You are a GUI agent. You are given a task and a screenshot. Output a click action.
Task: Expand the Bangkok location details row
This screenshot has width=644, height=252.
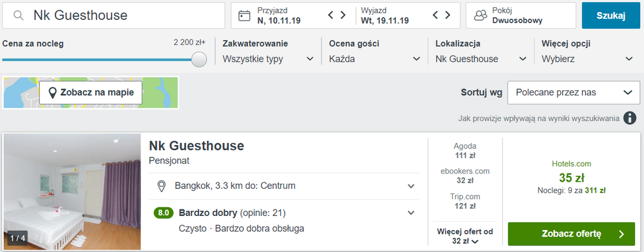pos(284,186)
